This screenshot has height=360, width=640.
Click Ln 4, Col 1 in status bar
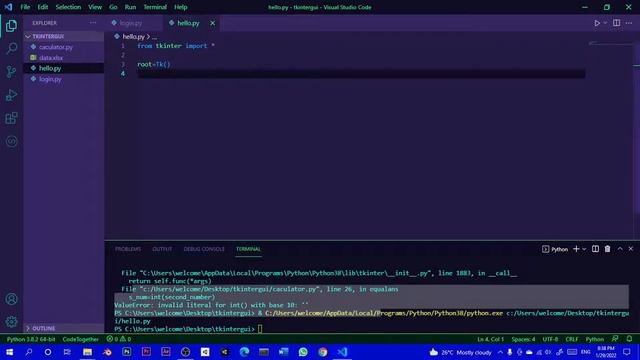click(x=491, y=339)
